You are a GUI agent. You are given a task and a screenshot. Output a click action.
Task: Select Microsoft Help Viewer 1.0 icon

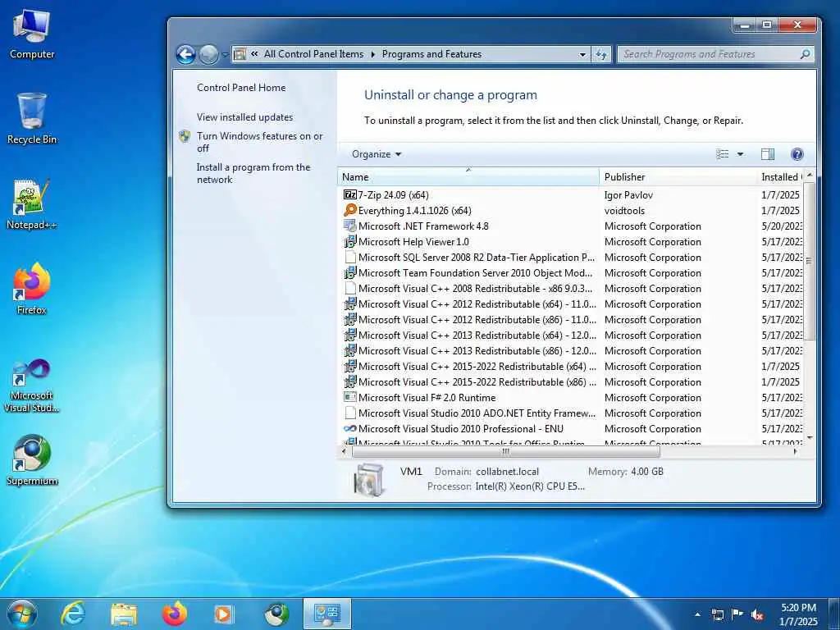point(349,241)
